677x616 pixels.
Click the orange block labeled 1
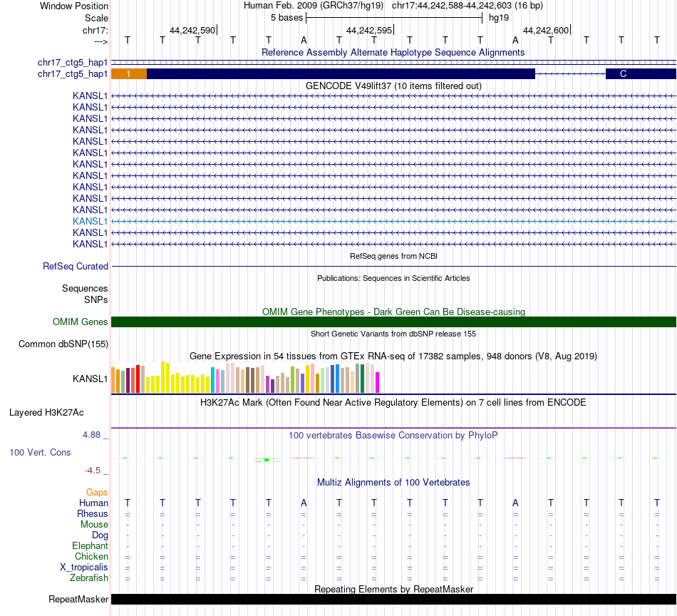tap(129, 74)
